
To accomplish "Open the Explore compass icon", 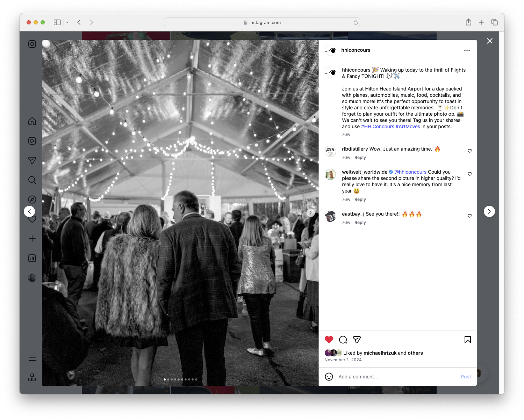I will (32, 199).
